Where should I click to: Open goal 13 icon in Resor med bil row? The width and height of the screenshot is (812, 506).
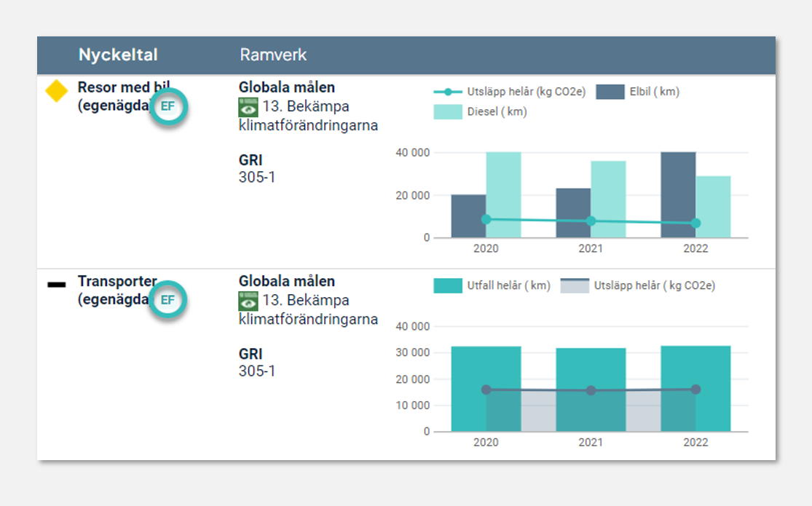248,107
